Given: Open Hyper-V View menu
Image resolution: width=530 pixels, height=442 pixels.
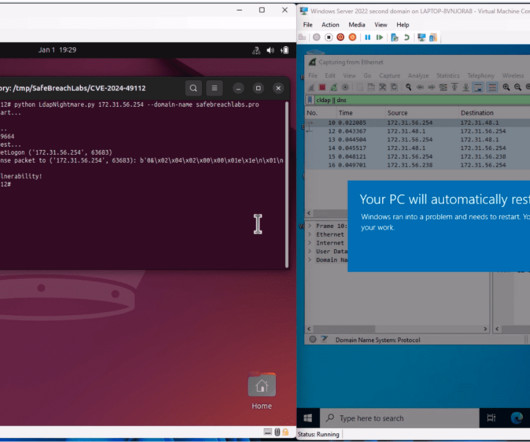Looking at the screenshot, I should point(381,25).
